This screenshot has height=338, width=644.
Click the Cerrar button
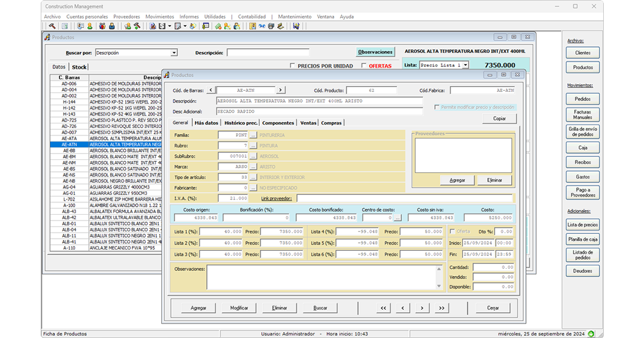pos(493,308)
